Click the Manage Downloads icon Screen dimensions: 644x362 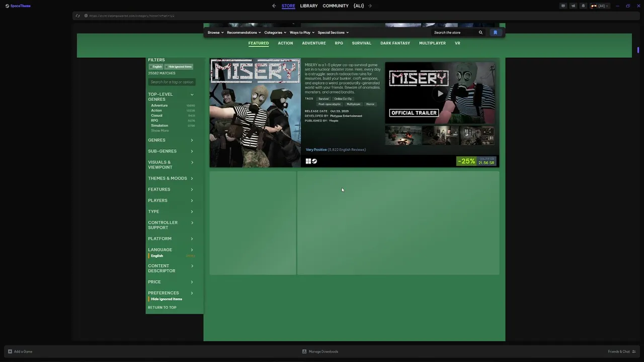(x=304, y=351)
